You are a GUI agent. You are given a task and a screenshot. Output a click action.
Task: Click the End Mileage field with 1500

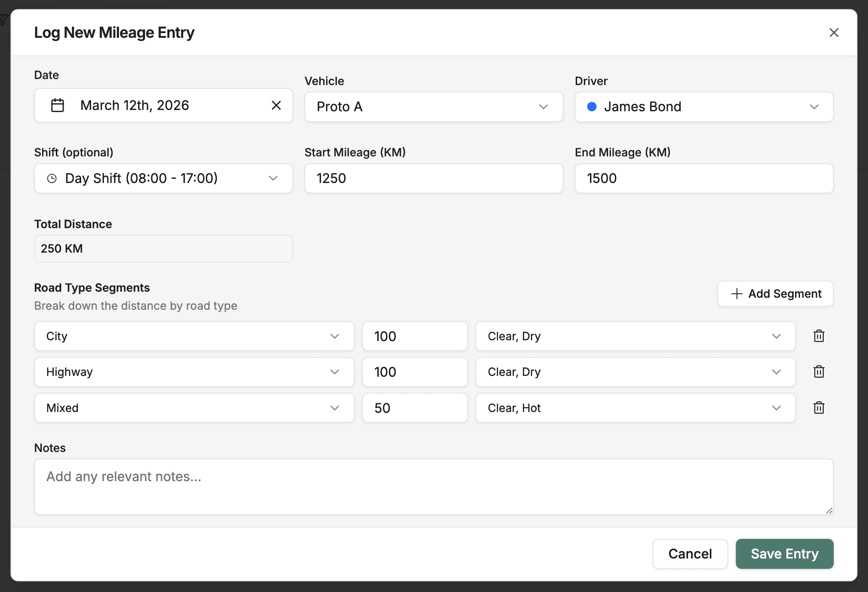(x=704, y=178)
